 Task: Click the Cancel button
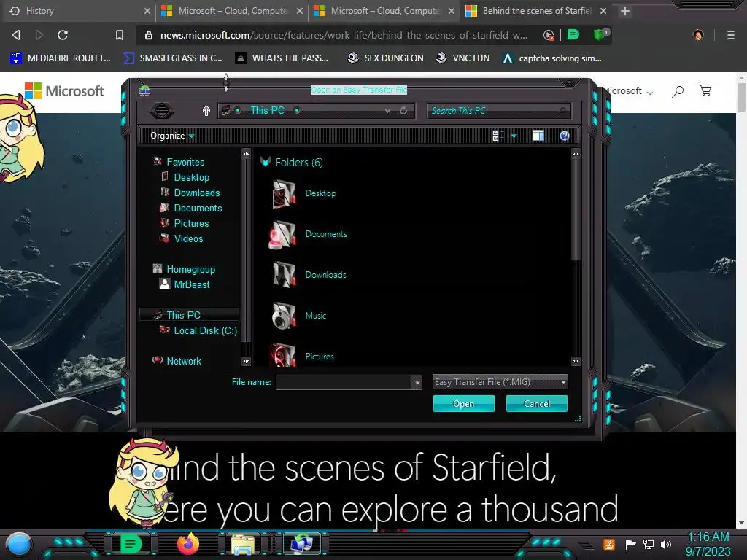coord(536,404)
